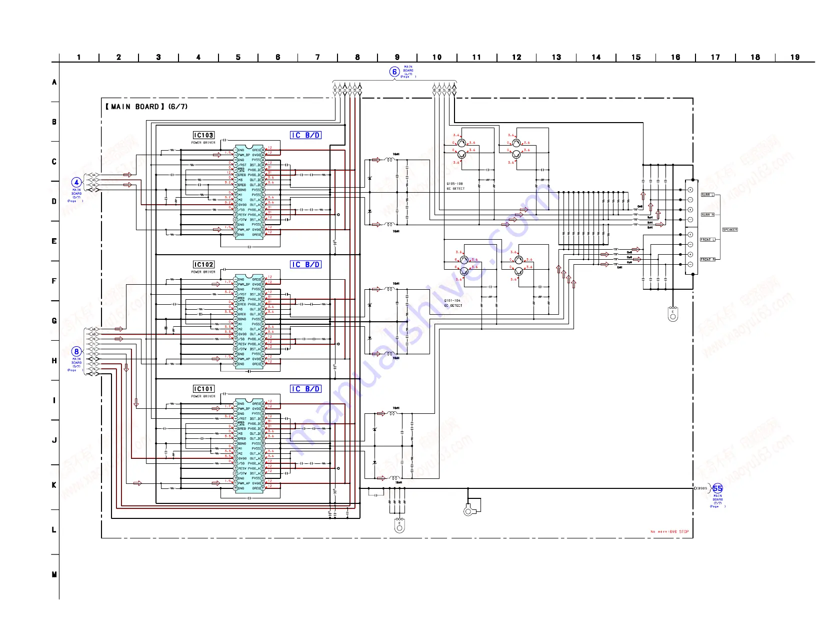Click the IC101 chip body
The width and height of the screenshot is (840, 632).
(249, 446)
